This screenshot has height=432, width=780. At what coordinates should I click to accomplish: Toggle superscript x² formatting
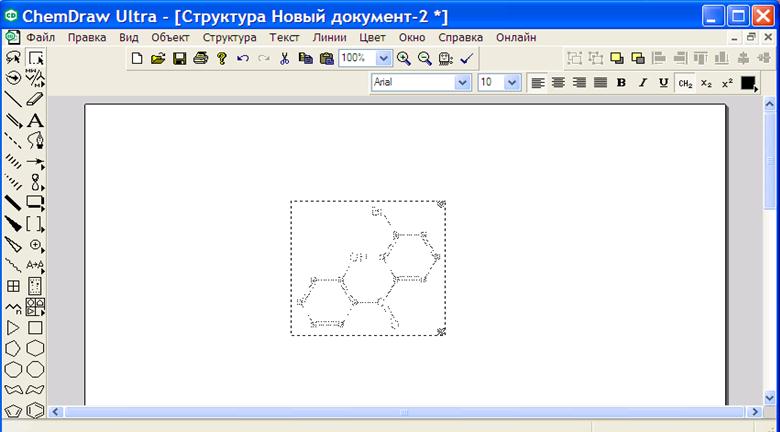[x=727, y=83]
